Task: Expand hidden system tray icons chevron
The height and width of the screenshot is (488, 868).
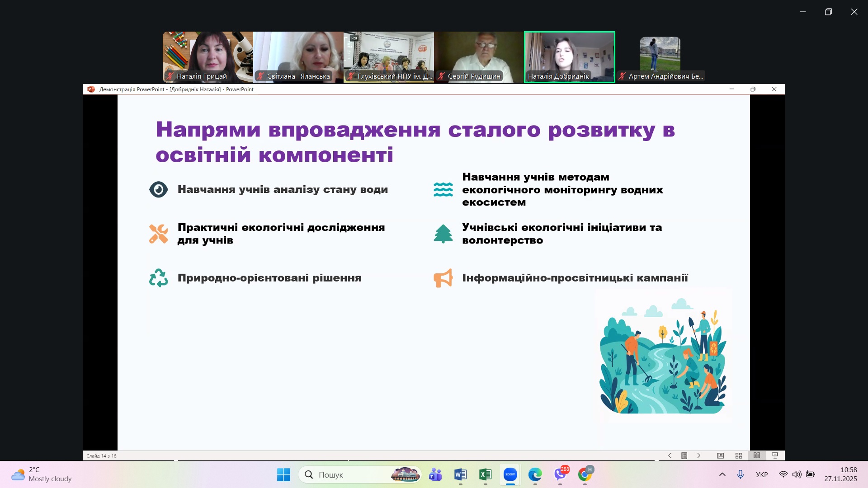Action: pyautogui.click(x=722, y=474)
